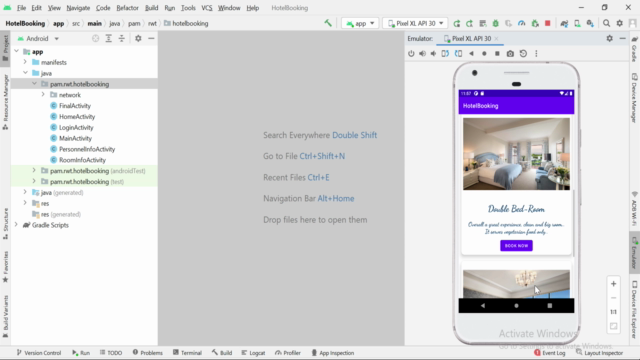Click Collapse All in the Project panel
The width and height of the screenshot is (640, 360).
122,38
